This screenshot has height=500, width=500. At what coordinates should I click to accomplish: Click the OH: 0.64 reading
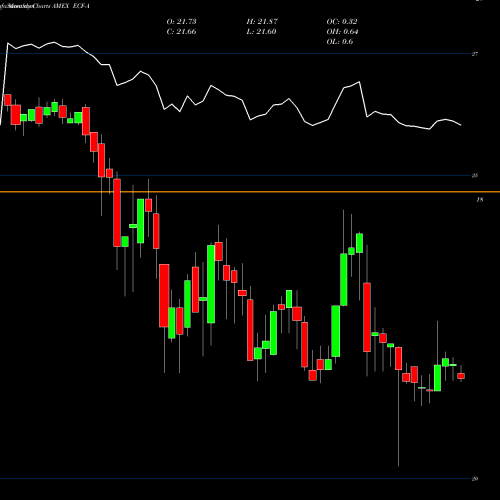click(x=342, y=32)
